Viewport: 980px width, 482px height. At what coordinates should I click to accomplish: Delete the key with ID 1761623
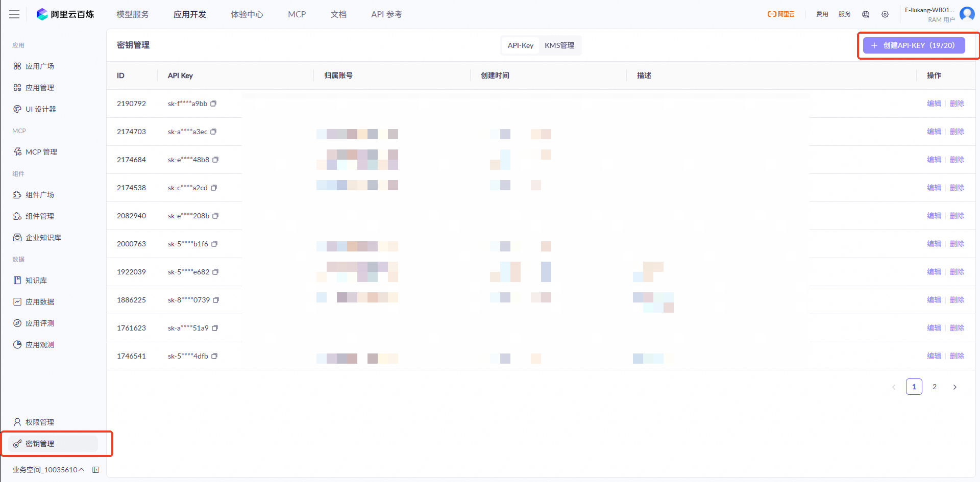click(957, 328)
